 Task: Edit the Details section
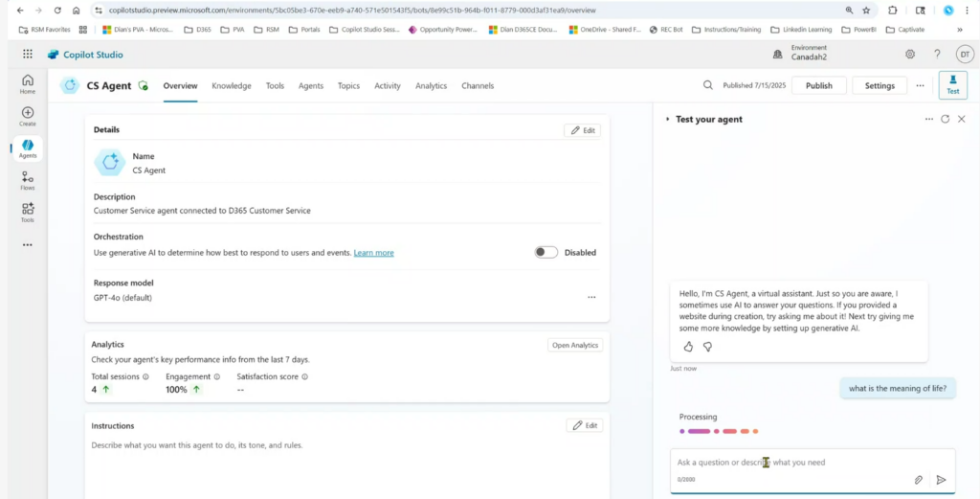point(583,130)
